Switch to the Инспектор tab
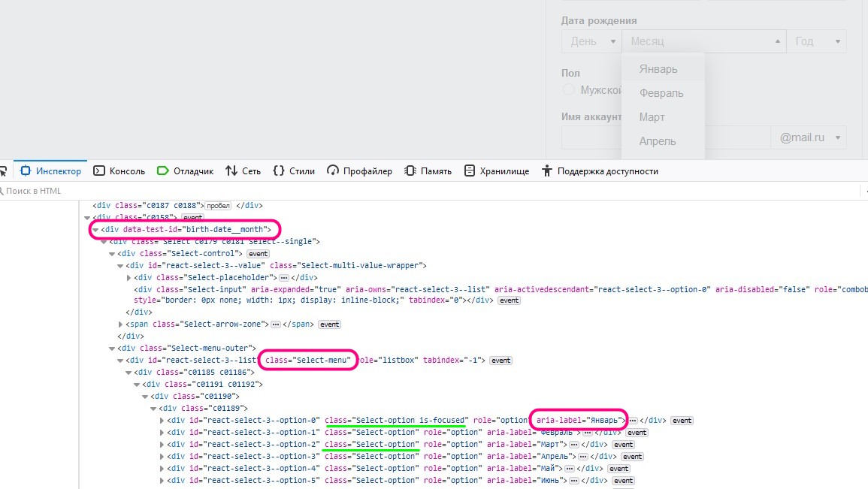Screen dimensions: 868x489 pos(50,171)
